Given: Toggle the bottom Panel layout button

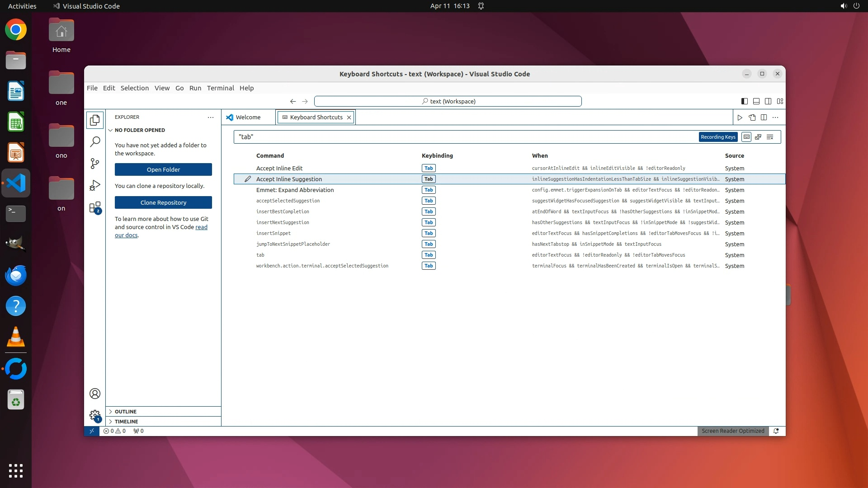Looking at the screenshot, I should pos(756,101).
